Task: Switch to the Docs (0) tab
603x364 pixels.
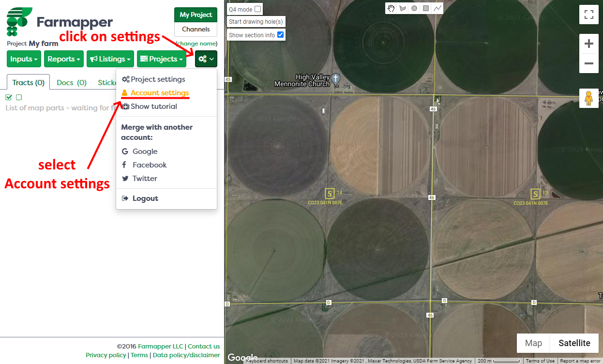Action: 72,83
